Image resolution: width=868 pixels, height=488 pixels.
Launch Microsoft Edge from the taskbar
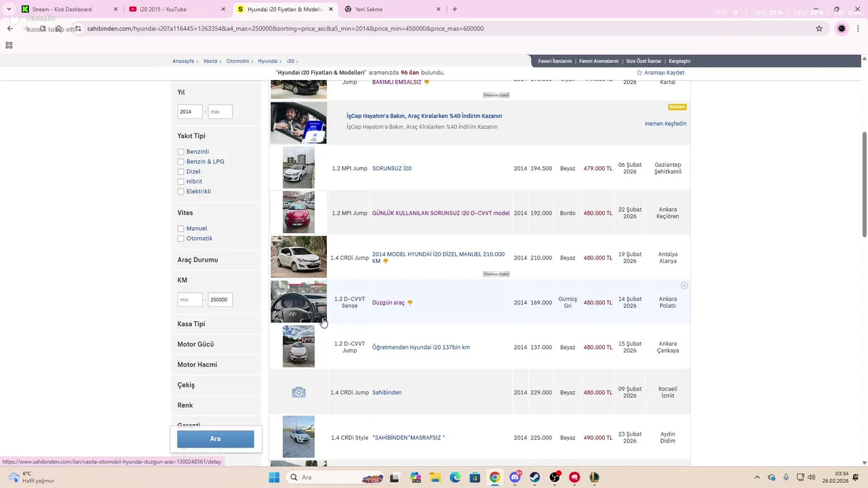[455, 477]
